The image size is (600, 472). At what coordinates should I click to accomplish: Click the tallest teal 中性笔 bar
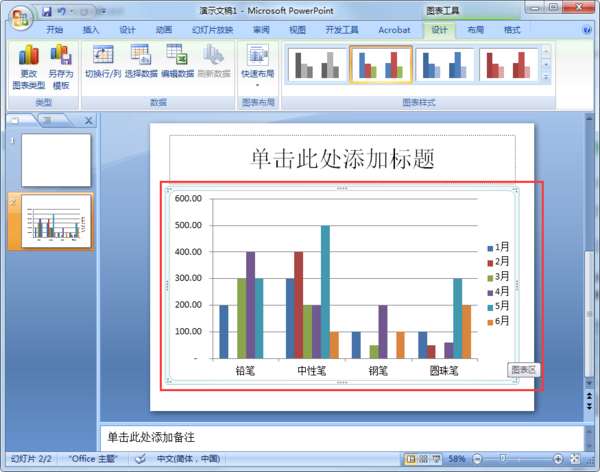click(x=325, y=292)
